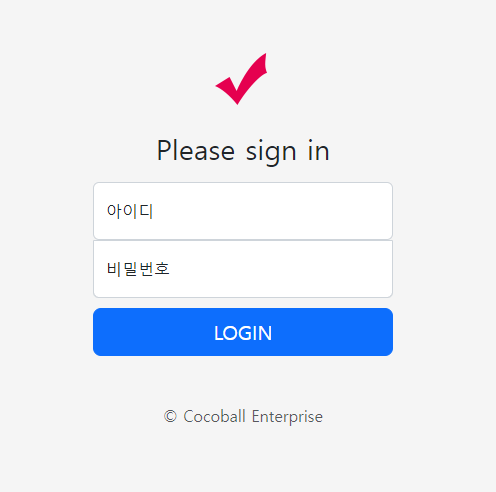Click the 비밀번호 placeholder text
Viewport: 496px width, 492px height.
pyautogui.click(x=138, y=269)
